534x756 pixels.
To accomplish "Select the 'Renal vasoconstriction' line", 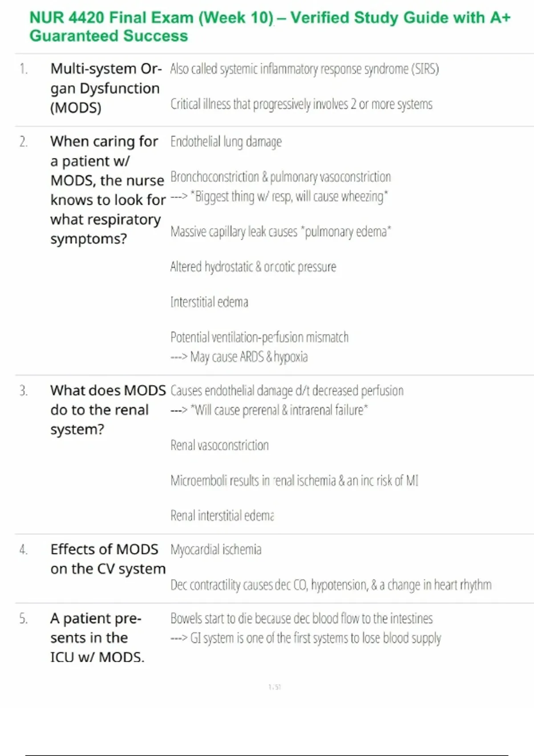I will click(x=219, y=445).
